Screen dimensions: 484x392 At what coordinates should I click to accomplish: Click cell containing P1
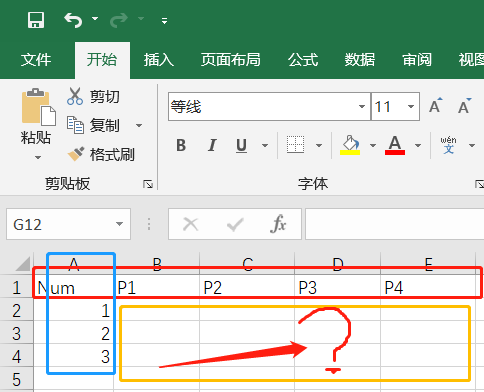point(157,287)
